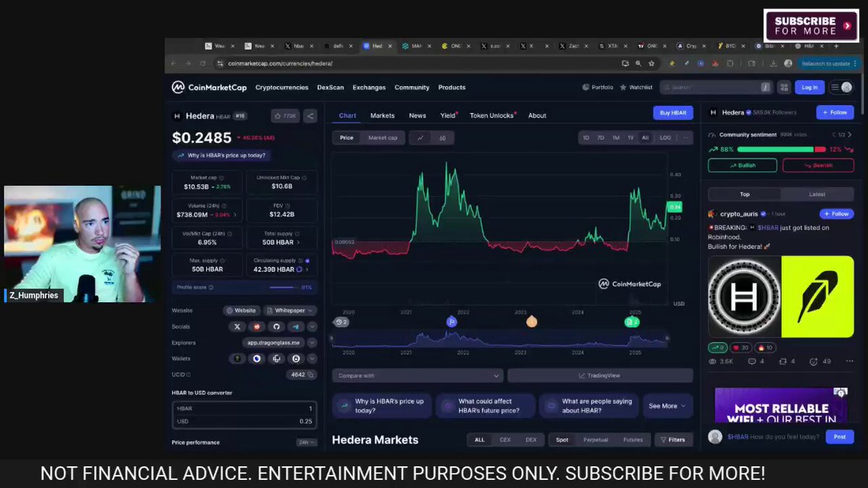Go to next community sentiment page arrow
Viewport: 868px width, 488px height.
[x=850, y=134]
